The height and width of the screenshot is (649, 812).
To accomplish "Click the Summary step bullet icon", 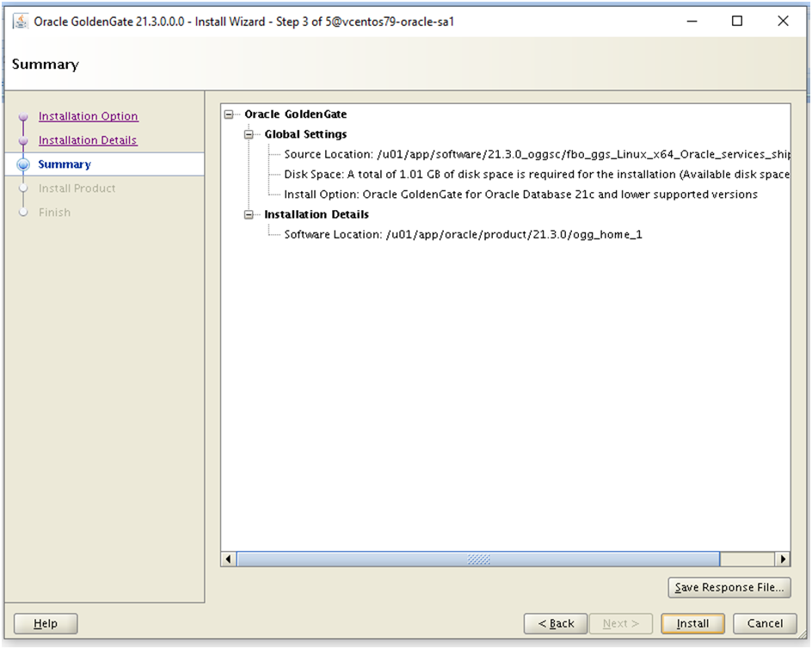I will [x=23, y=164].
